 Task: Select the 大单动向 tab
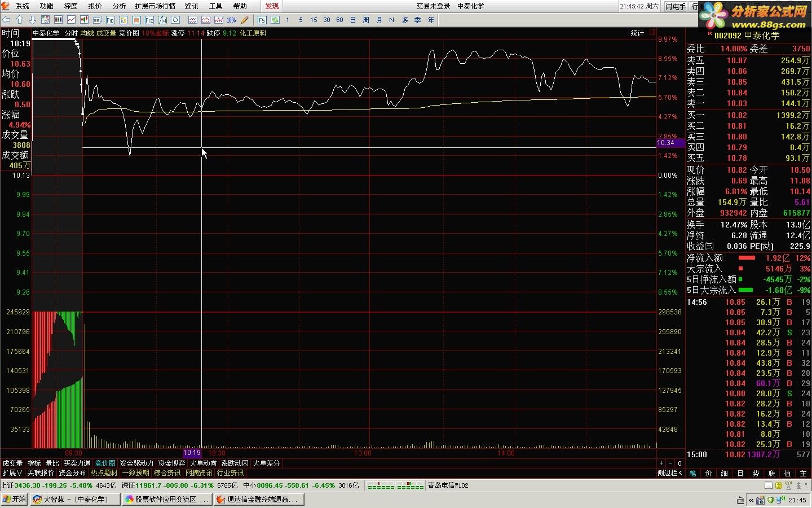203,463
